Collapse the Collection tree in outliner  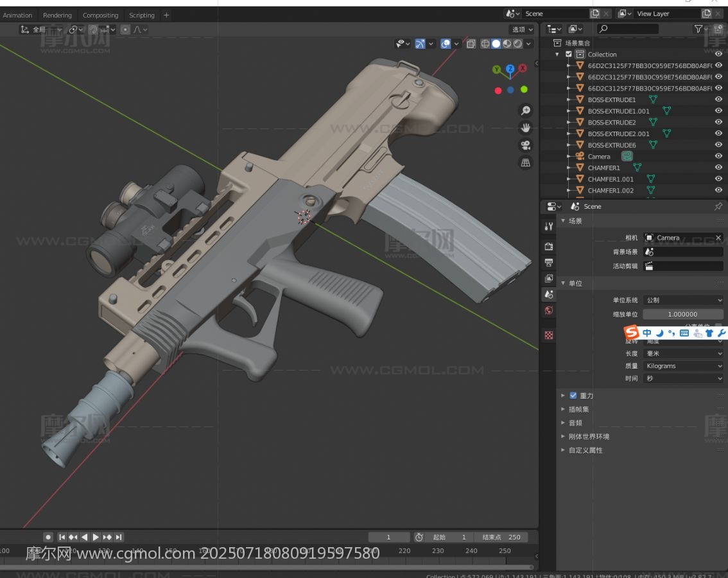click(557, 55)
